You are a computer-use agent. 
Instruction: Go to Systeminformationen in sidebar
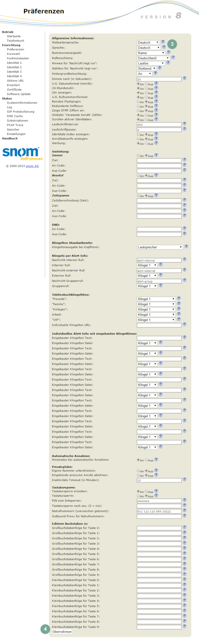pyautogui.click(x=22, y=103)
